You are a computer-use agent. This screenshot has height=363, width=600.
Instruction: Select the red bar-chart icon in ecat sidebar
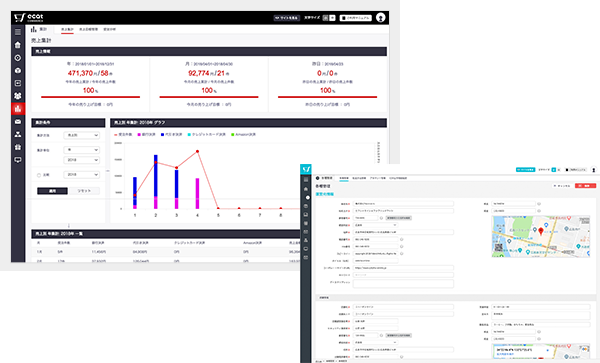18,109
